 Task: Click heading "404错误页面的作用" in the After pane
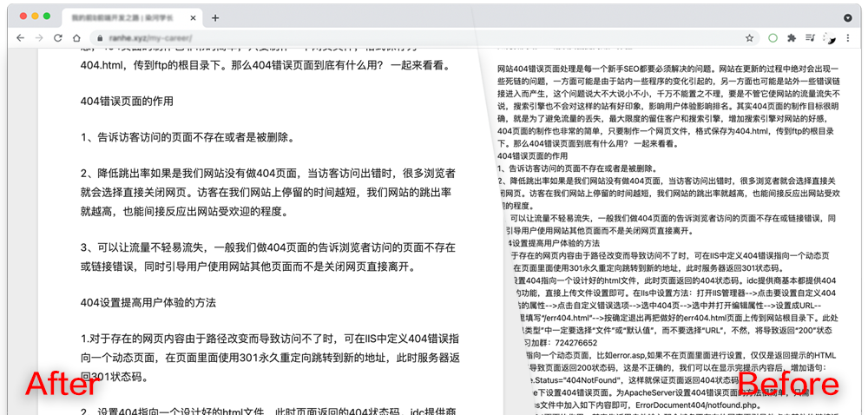127,102
